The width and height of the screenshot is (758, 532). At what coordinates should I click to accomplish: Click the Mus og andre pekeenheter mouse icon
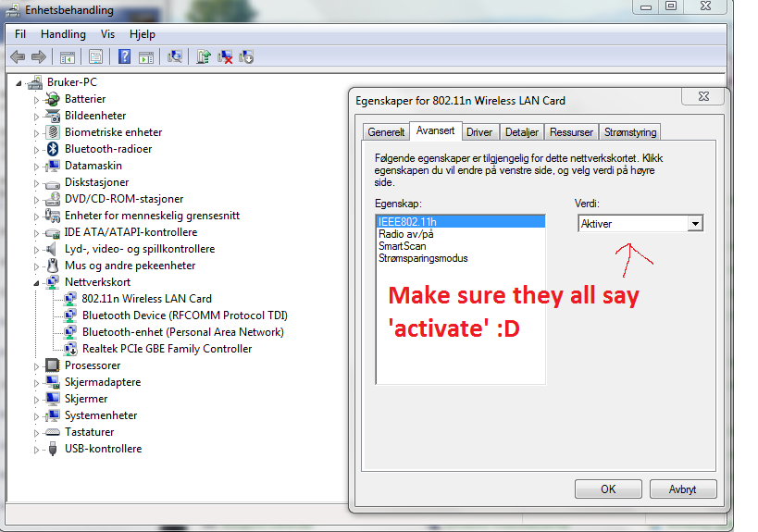(x=53, y=266)
